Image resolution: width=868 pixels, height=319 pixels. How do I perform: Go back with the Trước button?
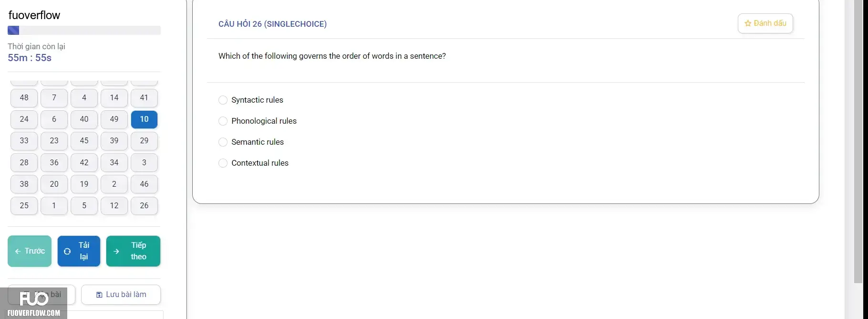tap(30, 251)
